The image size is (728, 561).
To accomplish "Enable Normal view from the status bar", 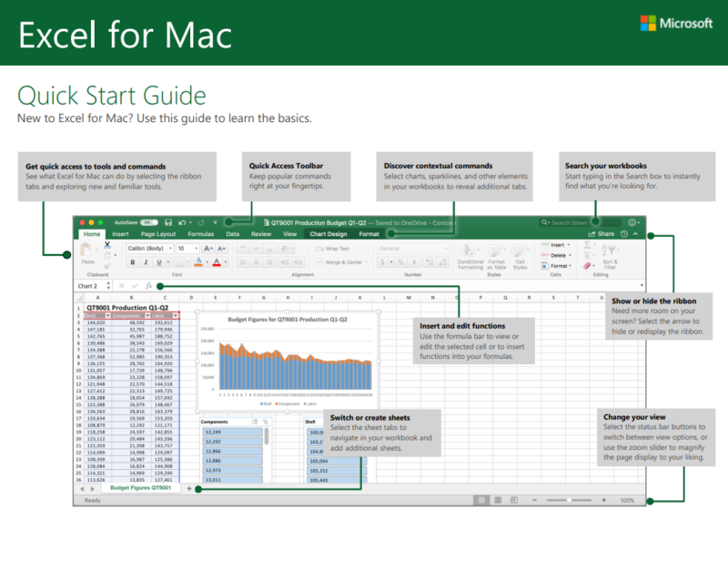I will pyautogui.click(x=481, y=498).
